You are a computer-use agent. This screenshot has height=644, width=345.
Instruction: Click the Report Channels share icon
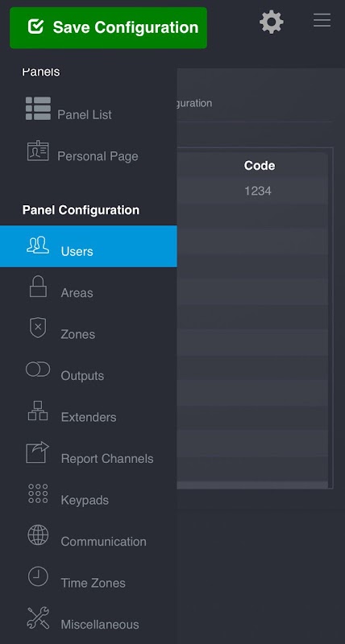tap(37, 452)
